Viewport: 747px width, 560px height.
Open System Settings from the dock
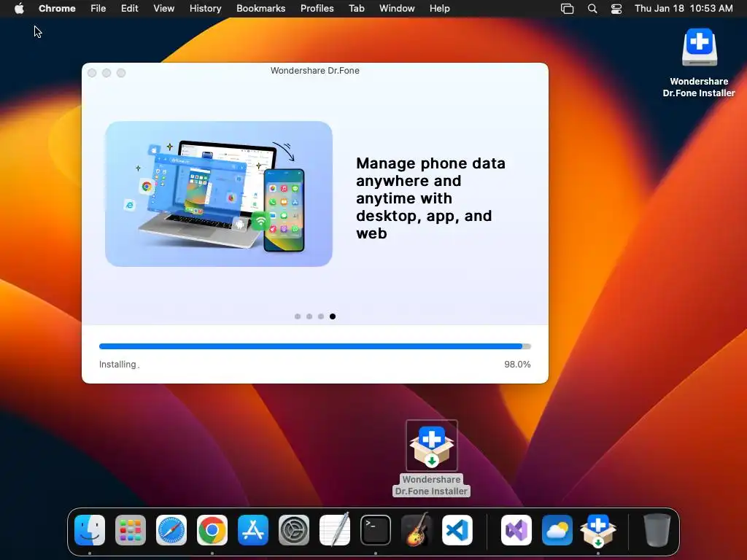(294, 530)
